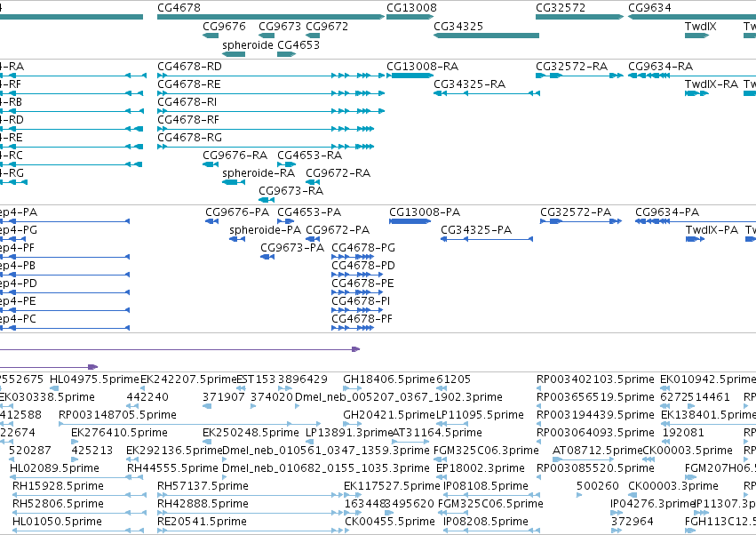756x535 pixels.
Task: Select protein CG9676-PA
Action: pos(211,221)
